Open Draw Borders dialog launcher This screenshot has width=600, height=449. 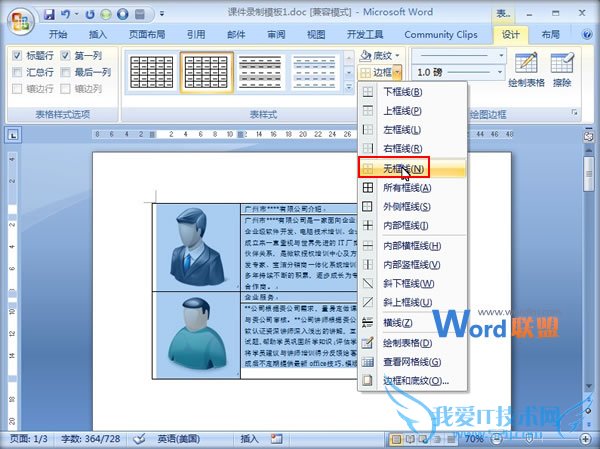[574, 112]
